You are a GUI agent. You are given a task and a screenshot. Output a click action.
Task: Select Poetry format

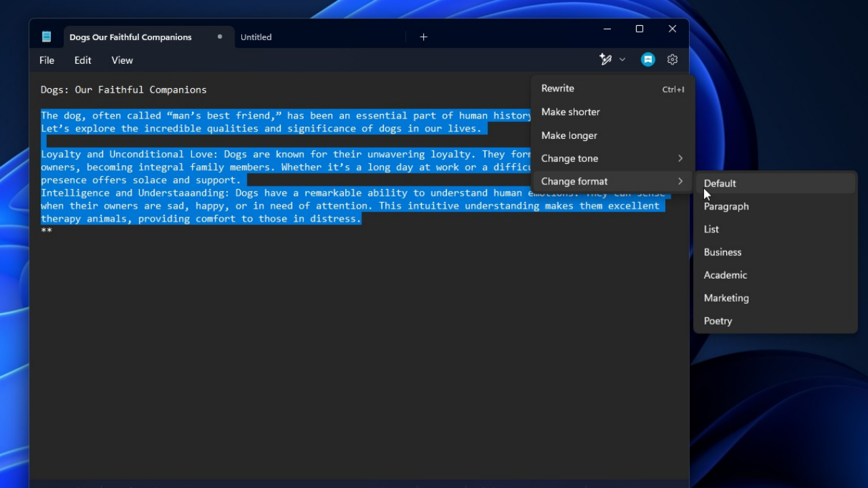point(776,321)
